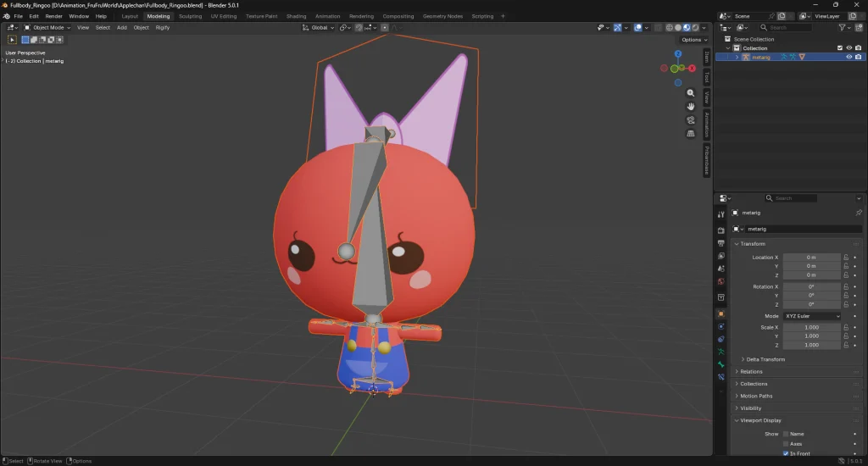Toggle the camera view icon in viewport
This screenshot has width=868, height=466.
click(690, 120)
